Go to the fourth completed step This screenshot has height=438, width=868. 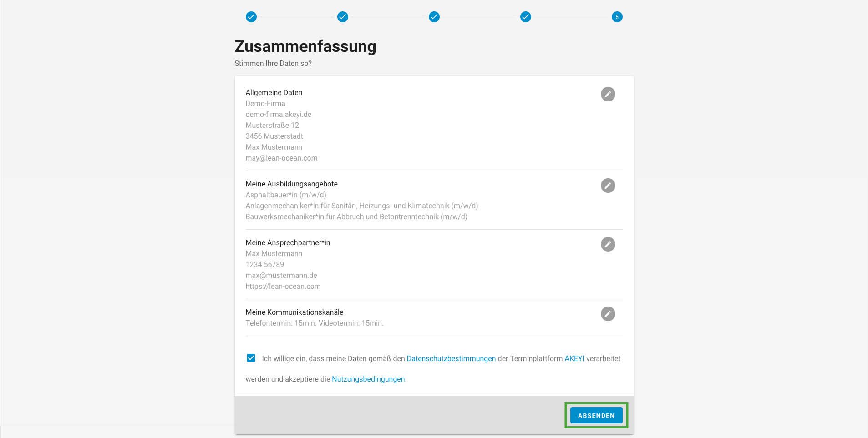[526, 17]
